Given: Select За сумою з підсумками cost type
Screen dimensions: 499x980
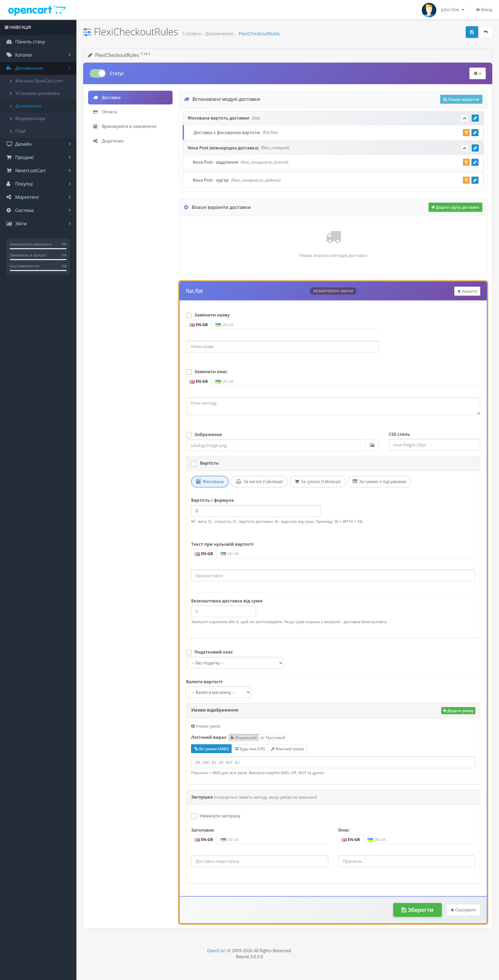Looking at the screenshot, I should [x=379, y=482].
